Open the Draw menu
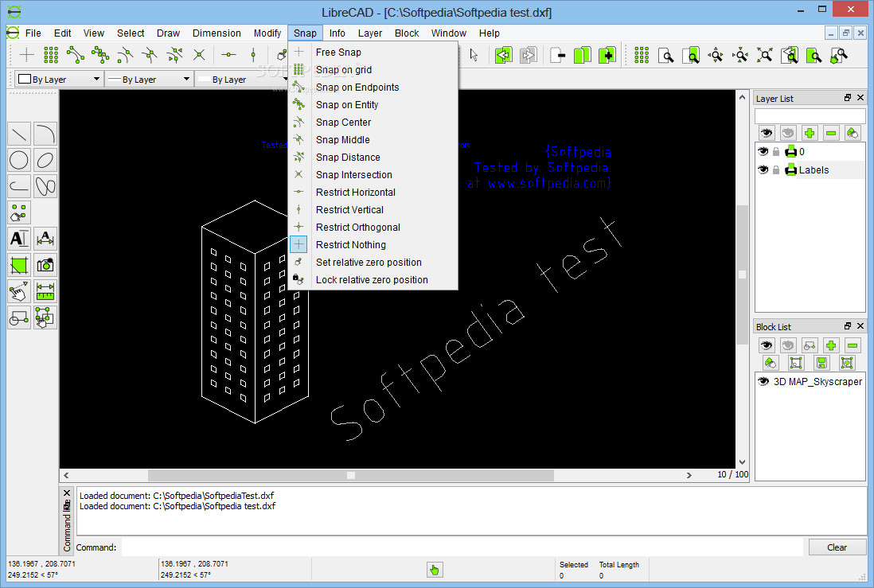874x588 pixels. tap(168, 33)
